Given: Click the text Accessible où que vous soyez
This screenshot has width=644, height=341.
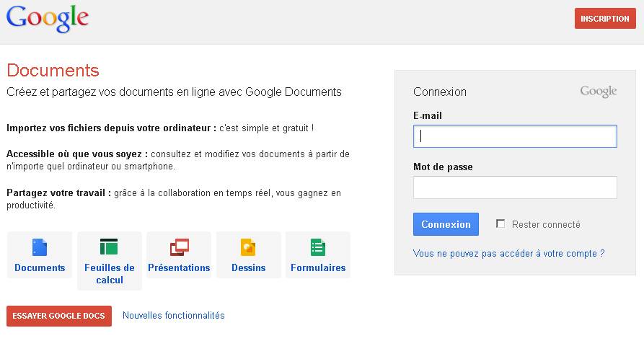Looking at the screenshot, I should point(76,154).
